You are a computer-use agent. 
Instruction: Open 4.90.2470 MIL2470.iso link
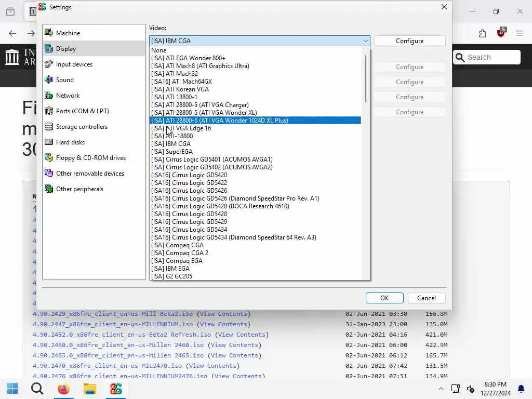coord(107,366)
